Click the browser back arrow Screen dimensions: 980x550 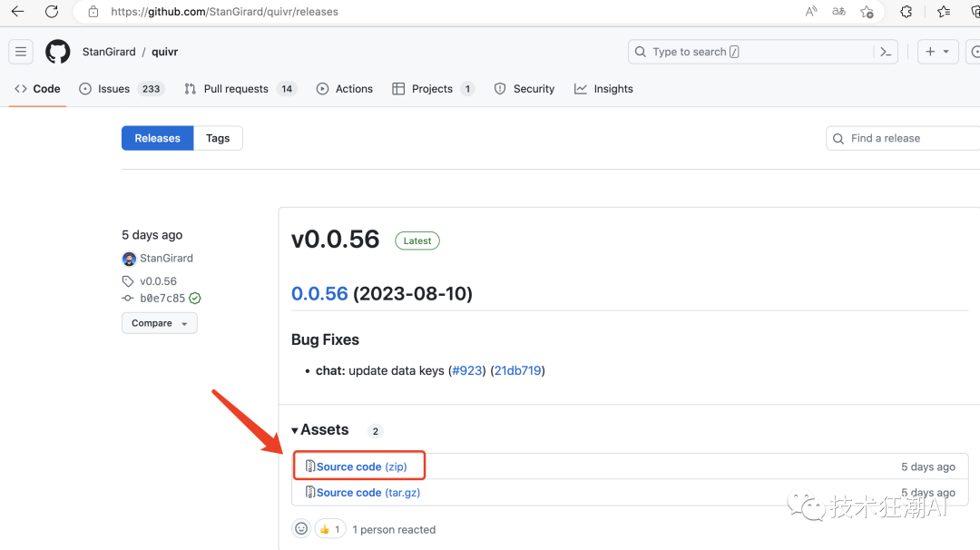[17, 12]
